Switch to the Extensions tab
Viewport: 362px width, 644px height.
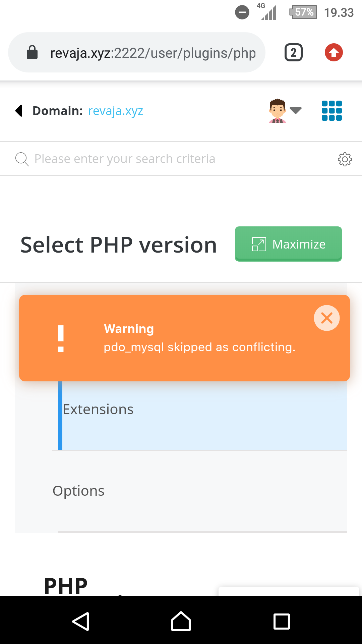click(98, 410)
